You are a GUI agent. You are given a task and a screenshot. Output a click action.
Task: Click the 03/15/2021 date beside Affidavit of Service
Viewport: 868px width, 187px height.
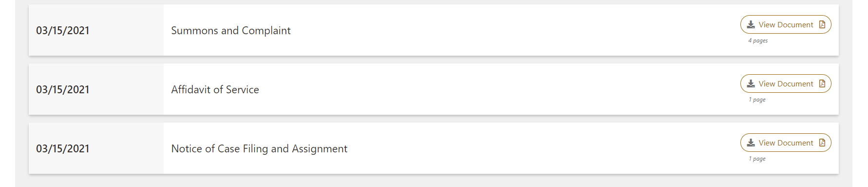(63, 89)
